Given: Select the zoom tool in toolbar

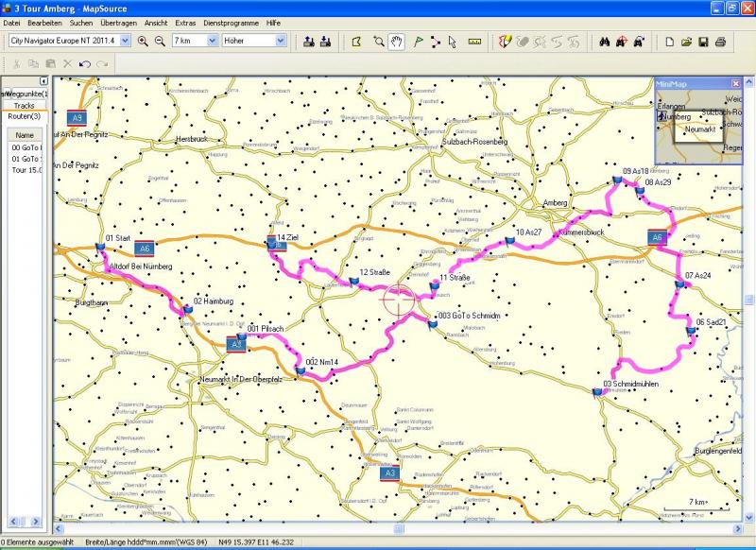Looking at the screenshot, I should (x=379, y=42).
